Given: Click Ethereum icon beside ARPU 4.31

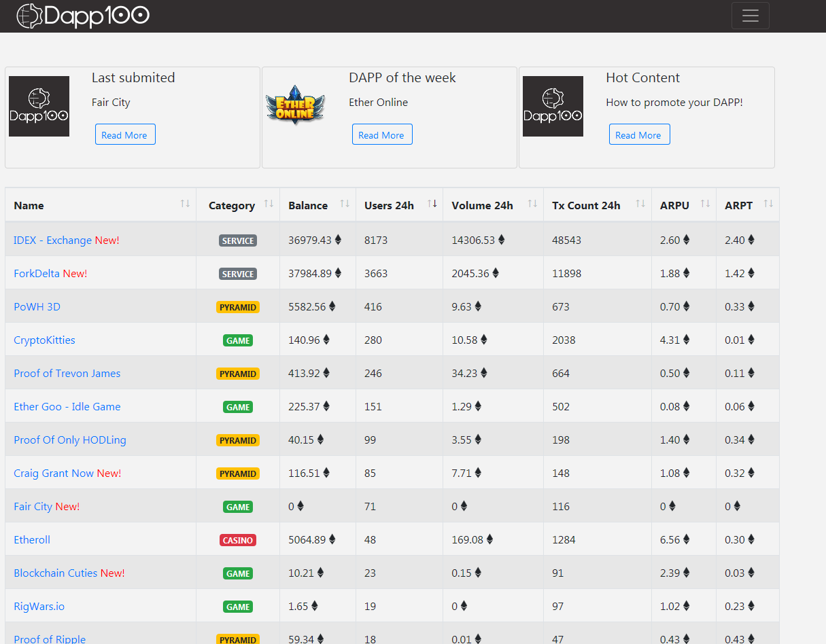Looking at the screenshot, I should click(x=686, y=340).
